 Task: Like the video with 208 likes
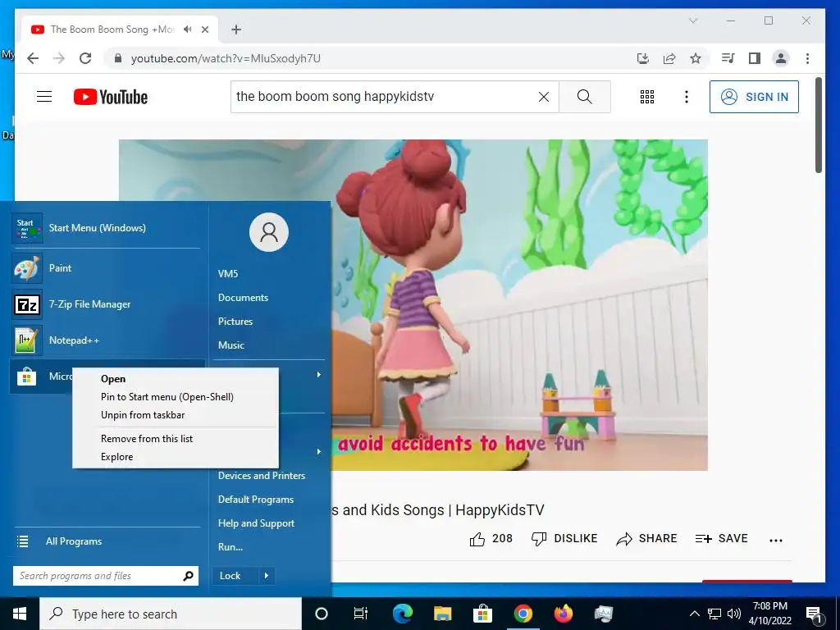[x=491, y=539]
